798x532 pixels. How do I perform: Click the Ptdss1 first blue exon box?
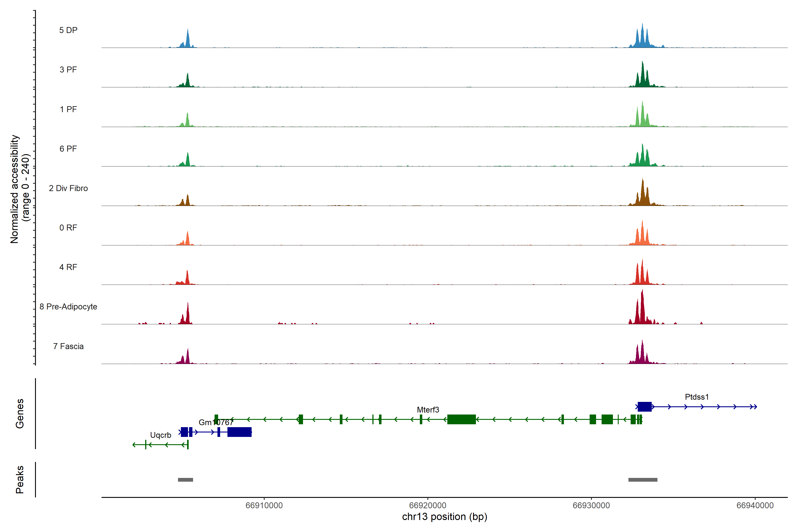click(644, 407)
